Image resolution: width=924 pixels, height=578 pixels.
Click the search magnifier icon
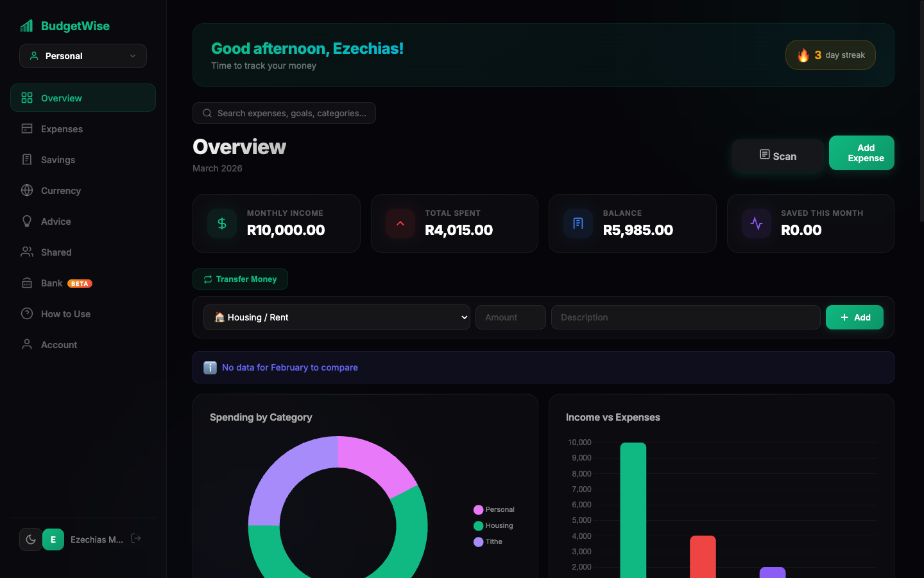pos(207,113)
